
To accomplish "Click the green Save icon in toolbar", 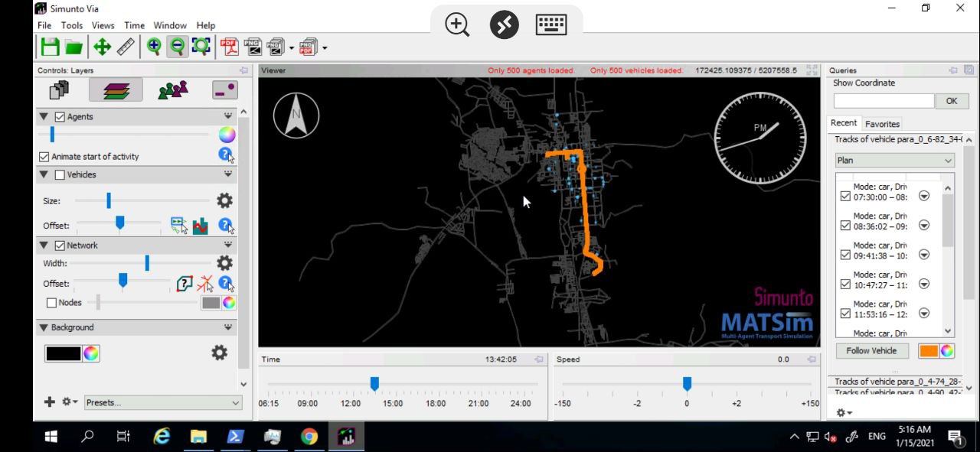I will click(x=51, y=47).
